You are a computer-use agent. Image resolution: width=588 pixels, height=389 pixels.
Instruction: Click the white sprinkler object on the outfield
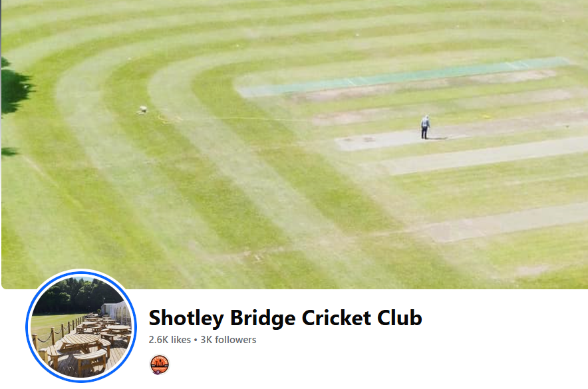[x=142, y=110]
